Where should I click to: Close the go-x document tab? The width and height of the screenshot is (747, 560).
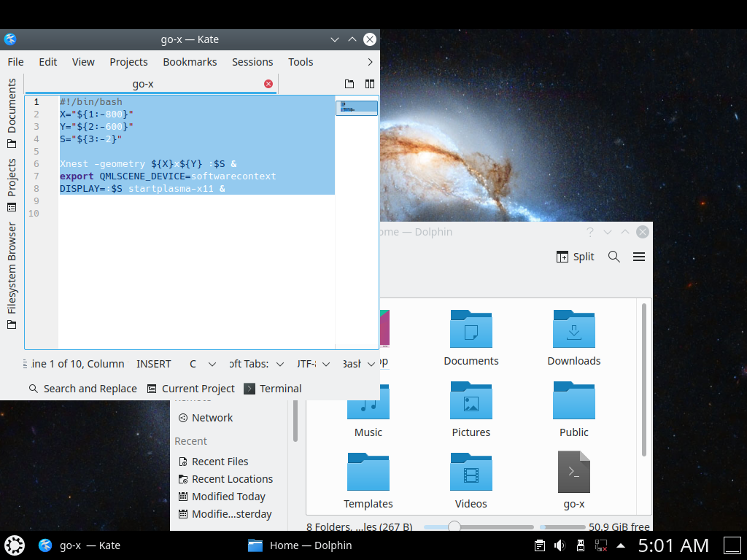268,84
